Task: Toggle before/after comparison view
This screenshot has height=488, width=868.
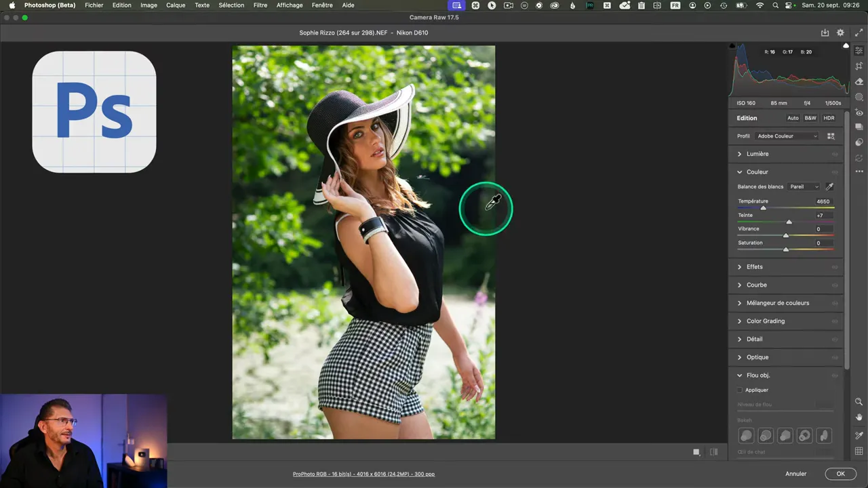Action: 713,452
